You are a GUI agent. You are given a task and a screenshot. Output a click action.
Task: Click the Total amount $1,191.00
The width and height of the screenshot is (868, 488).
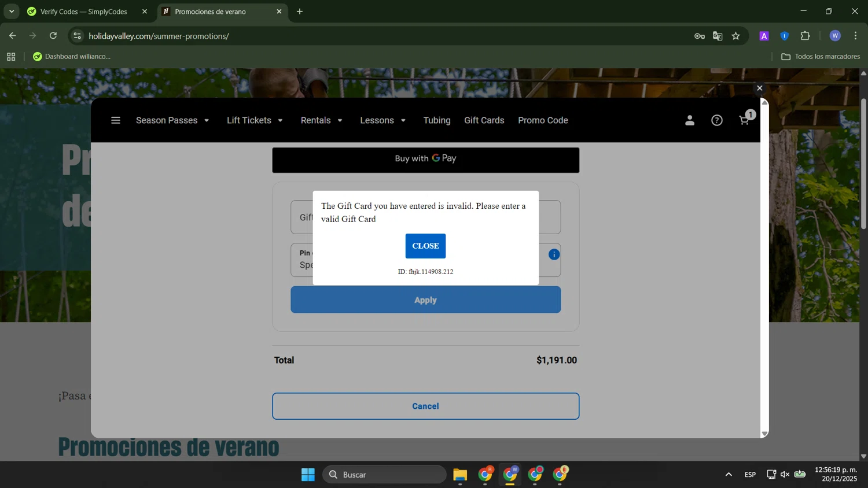pos(557,360)
